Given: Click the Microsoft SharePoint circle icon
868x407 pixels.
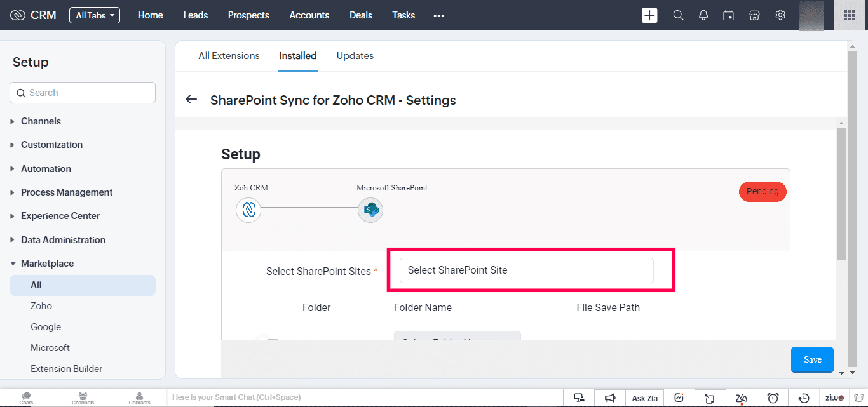Looking at the screenshot, I should click(x=370, y=210).
